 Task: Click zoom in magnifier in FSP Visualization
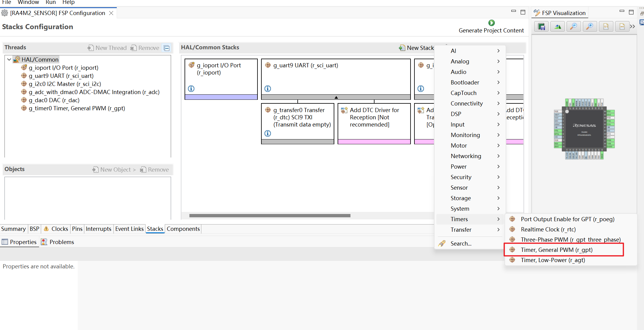point(590,27)
